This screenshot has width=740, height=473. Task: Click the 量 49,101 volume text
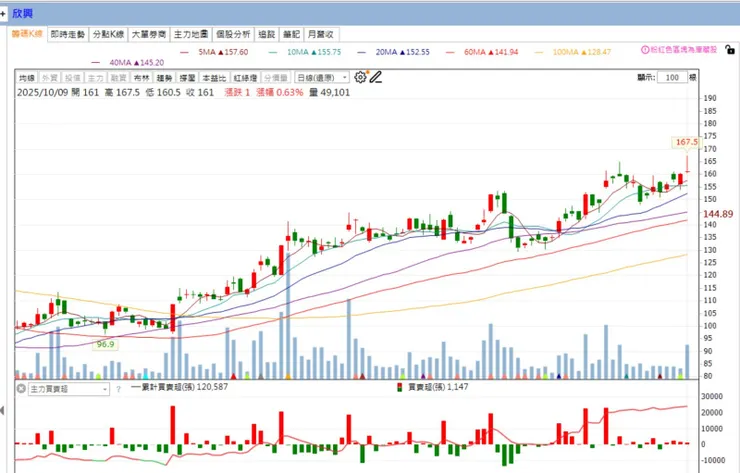(x=330, y=93)
